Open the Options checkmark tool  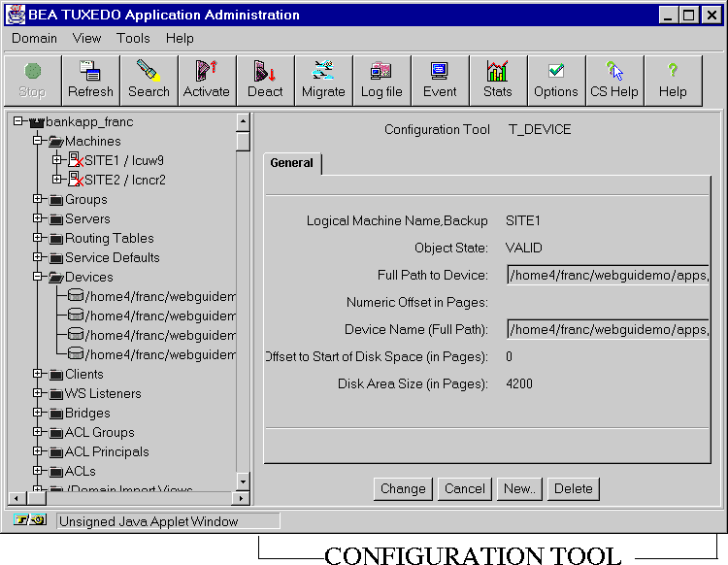(x=556, y=81)
